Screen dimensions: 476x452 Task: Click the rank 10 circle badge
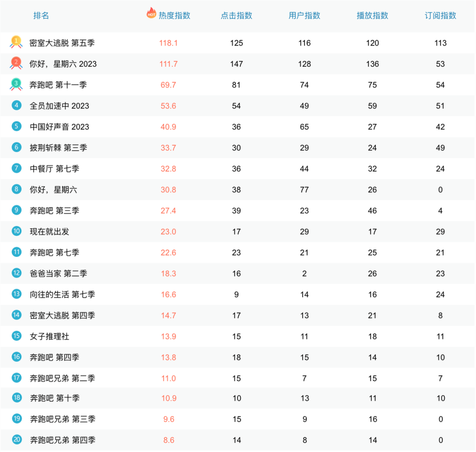click(x=17, y=231)
